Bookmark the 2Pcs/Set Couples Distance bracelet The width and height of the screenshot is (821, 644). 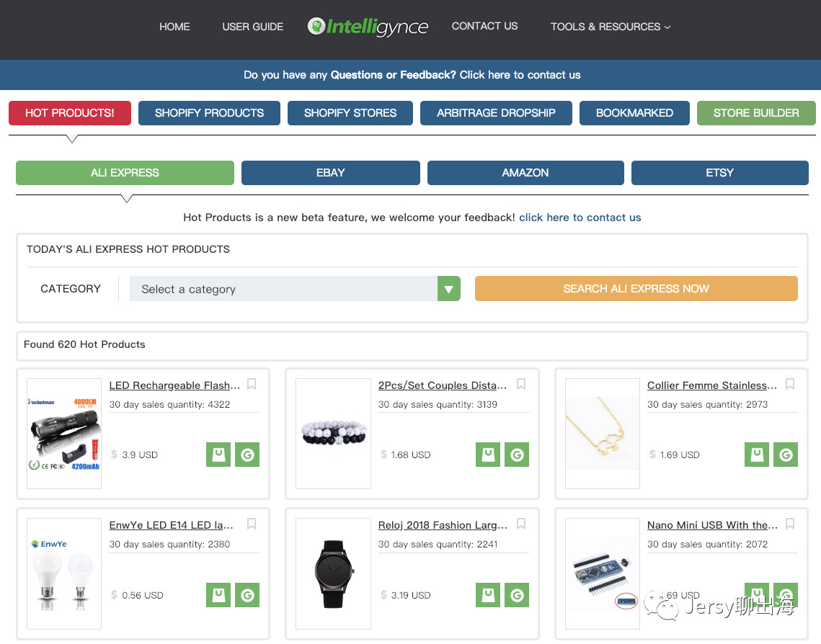521,384
